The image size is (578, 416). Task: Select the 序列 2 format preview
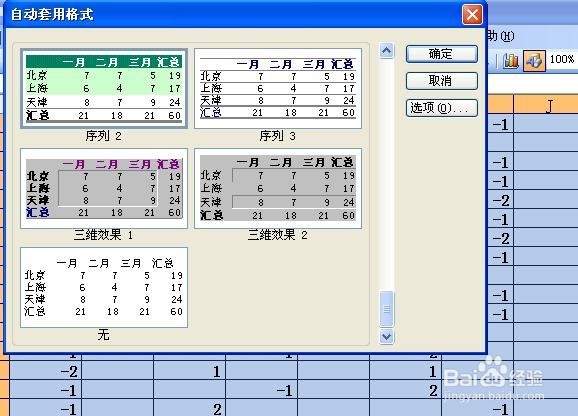pyautogui.click(x=104, y=89)
